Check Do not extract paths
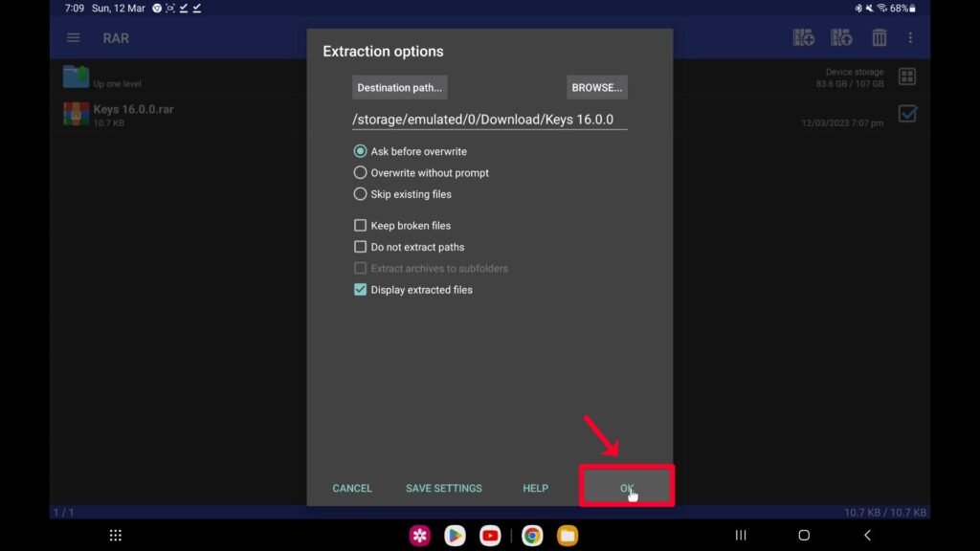The image size is (980, 551). coord(361,247)
